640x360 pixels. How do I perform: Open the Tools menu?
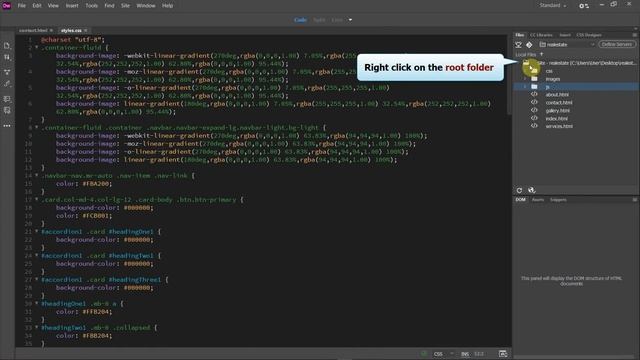91,6
